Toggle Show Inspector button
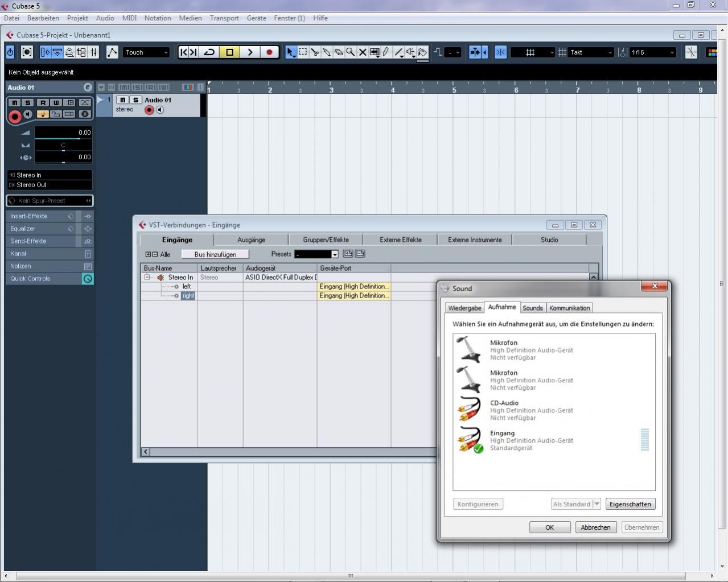 [46, 52]
